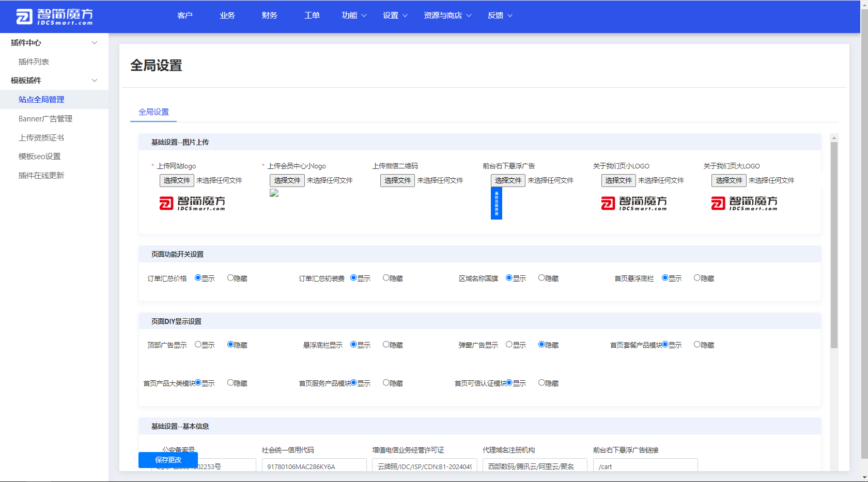
Task: Select 隐藏 for 首页可信认证模块
Action: pyautogui.click(x=540, y=383)
